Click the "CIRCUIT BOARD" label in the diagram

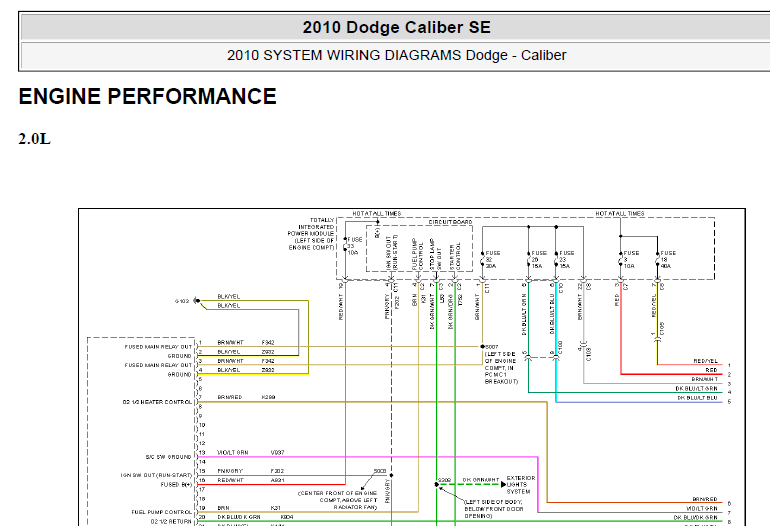coord(450,222)
